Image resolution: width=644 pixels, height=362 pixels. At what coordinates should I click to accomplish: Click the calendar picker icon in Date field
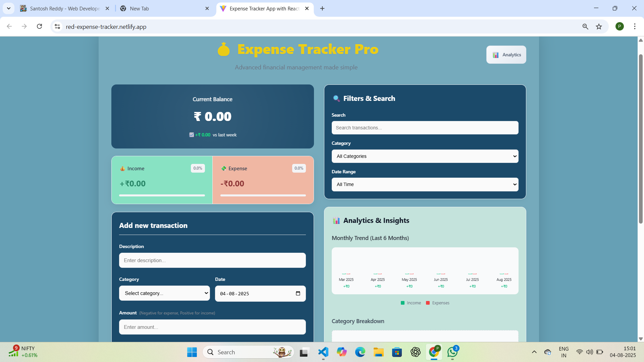pyautogui.click(x=298, y=294)
